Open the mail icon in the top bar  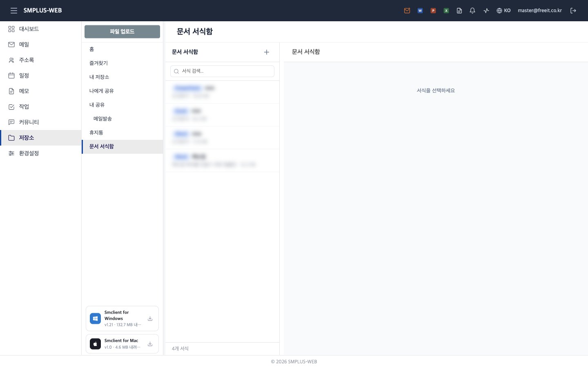(407, 11)
